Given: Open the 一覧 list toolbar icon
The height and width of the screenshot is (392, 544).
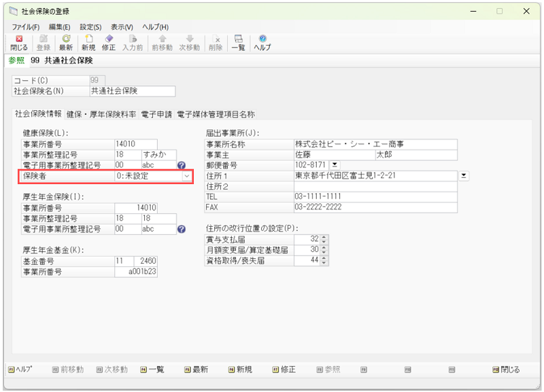Looking at the screenshot, I should click(239, 43).
